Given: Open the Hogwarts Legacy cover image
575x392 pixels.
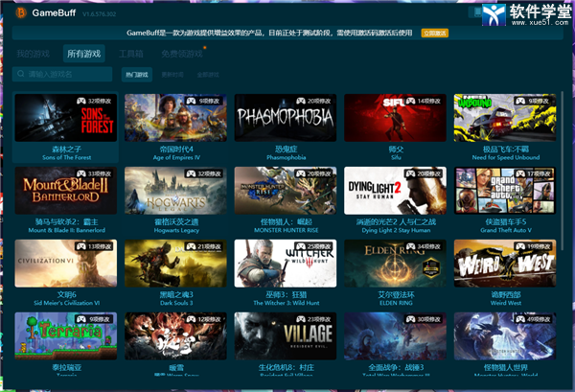Looking at the screenshot, I should point(175,191).
